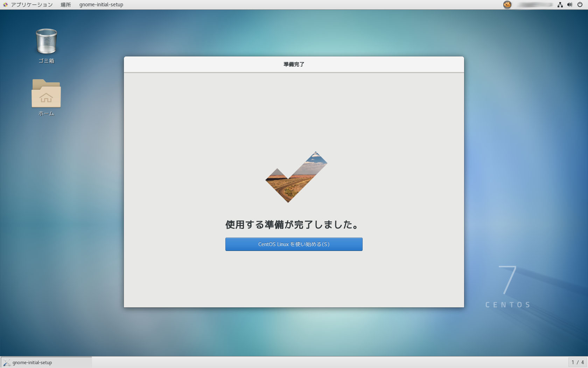
Task: Open gnome-initial-setup app menu in top bar
Action: [x=101, y=5]
